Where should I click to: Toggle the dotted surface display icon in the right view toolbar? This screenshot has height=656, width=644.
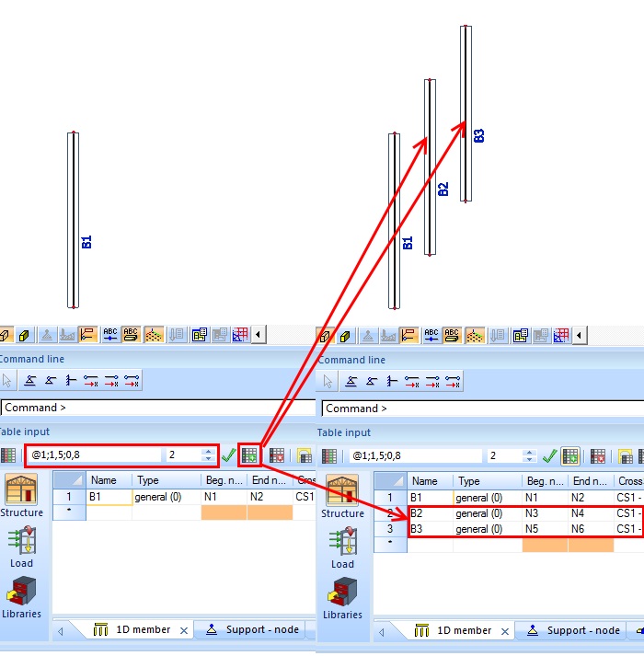(474, 335)
